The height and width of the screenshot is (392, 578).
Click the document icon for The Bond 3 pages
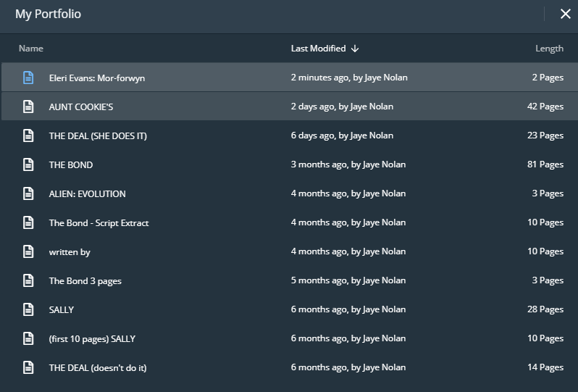pos(28,280)
